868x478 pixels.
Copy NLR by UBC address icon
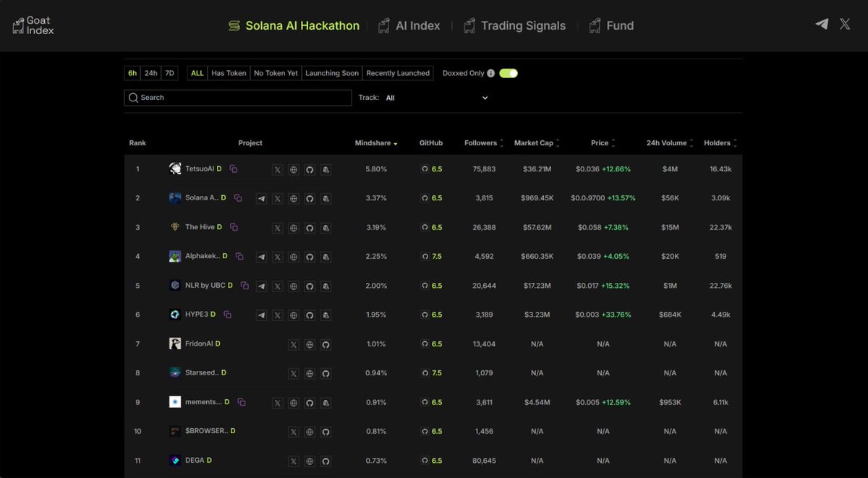click(x=244, y=286)
